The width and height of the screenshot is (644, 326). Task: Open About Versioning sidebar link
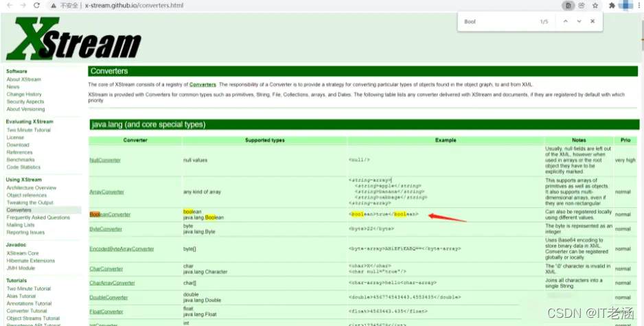coord(25,109)
